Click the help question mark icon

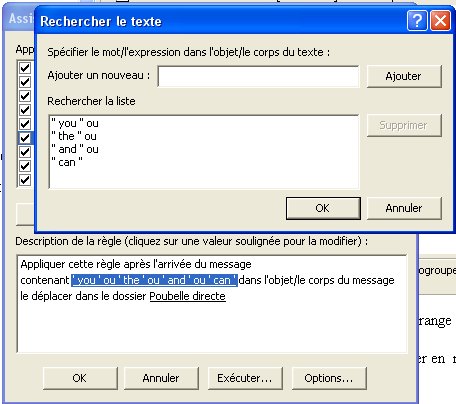tap(417, 21)
